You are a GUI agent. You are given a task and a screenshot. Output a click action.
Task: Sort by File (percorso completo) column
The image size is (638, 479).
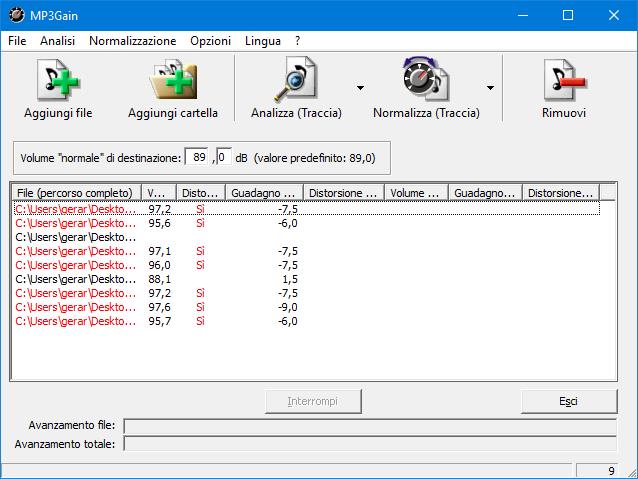(x=76, y=192)
